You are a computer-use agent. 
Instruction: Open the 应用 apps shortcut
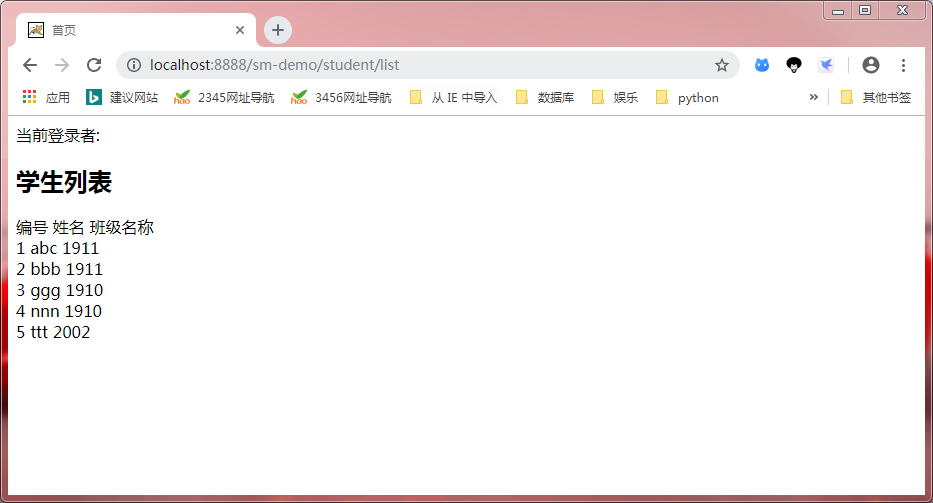click(x=46, y=98)
